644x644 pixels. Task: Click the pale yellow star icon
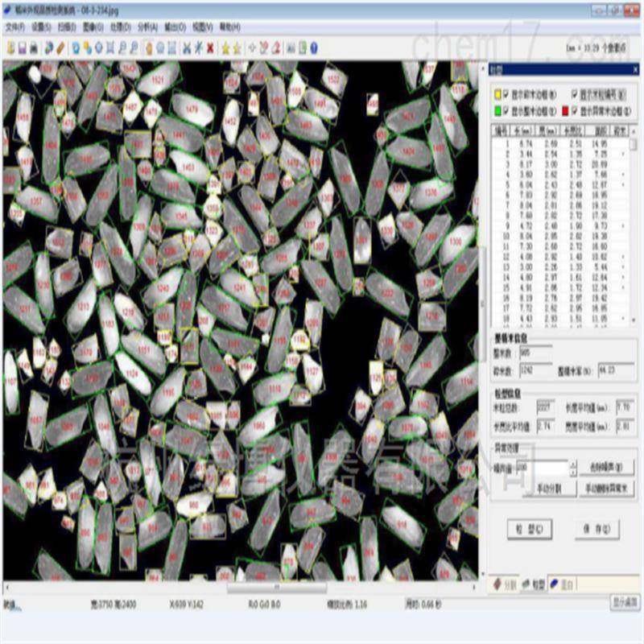tap(237, 48)
